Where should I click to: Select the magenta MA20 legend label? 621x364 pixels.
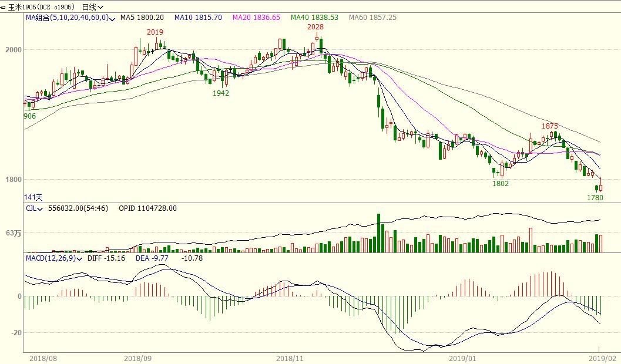256,18
